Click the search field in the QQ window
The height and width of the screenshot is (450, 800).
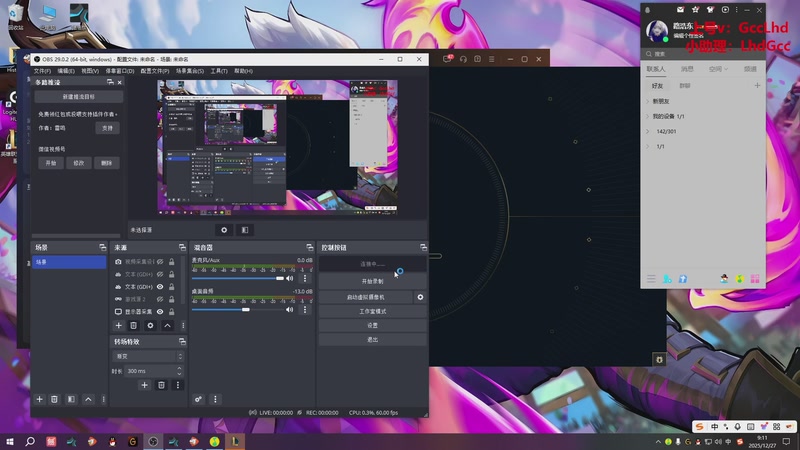(703, 54)
